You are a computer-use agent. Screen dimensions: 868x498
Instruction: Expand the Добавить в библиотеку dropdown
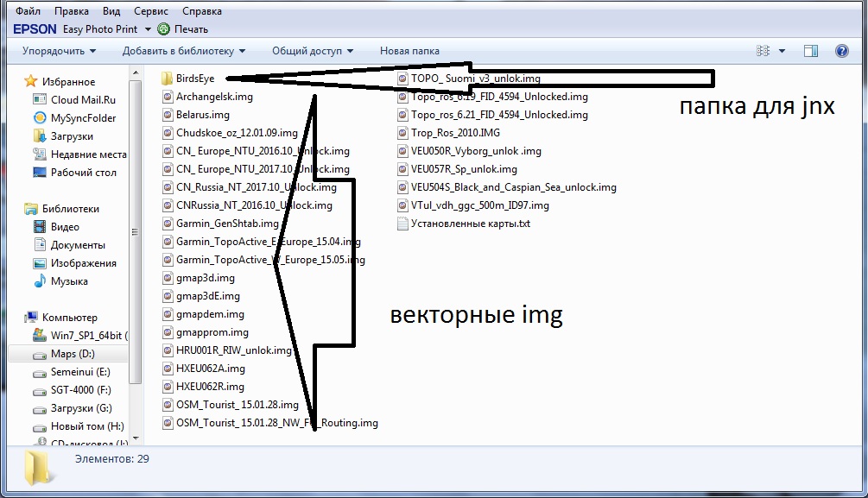coord(183,51)
